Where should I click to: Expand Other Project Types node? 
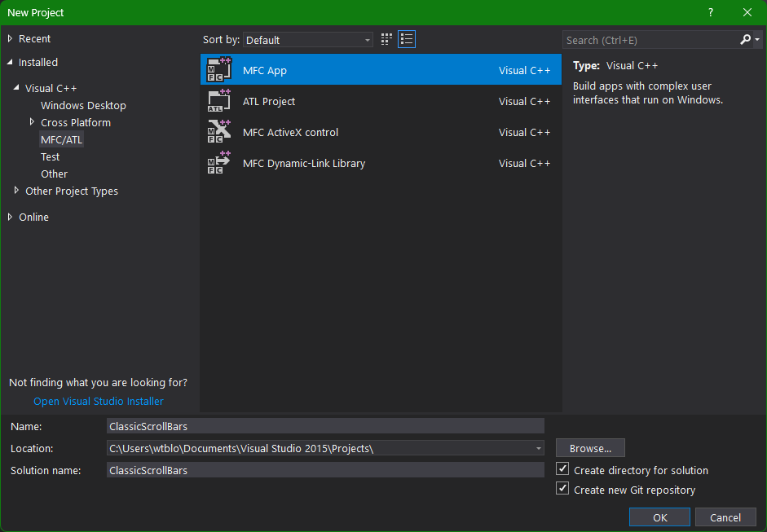coord(16,190)
